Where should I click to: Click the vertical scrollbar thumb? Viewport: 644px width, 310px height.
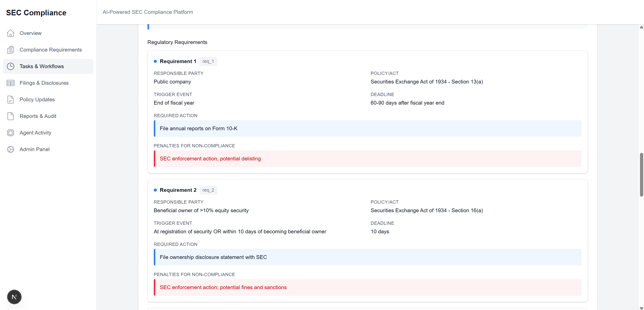(641, 174)
